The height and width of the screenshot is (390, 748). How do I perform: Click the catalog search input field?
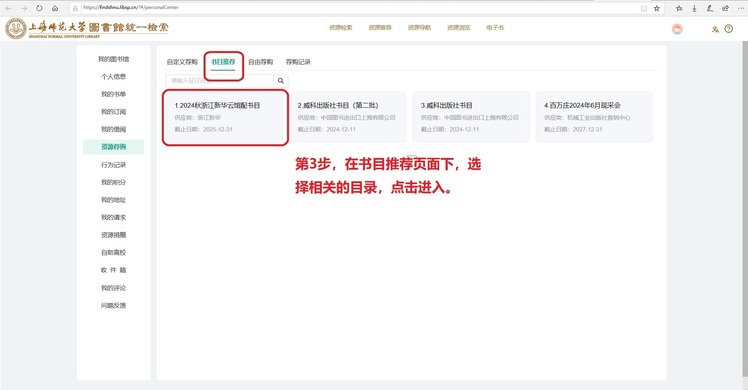coord(220,81)
